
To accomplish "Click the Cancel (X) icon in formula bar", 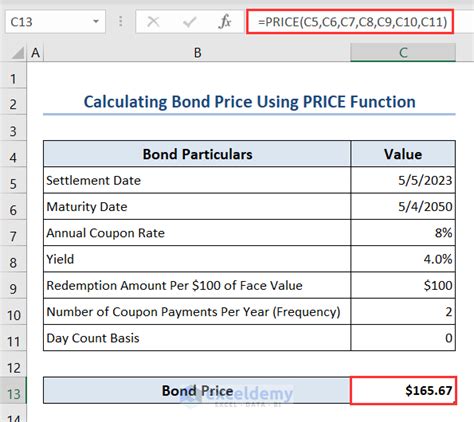I will coord(153,22).
